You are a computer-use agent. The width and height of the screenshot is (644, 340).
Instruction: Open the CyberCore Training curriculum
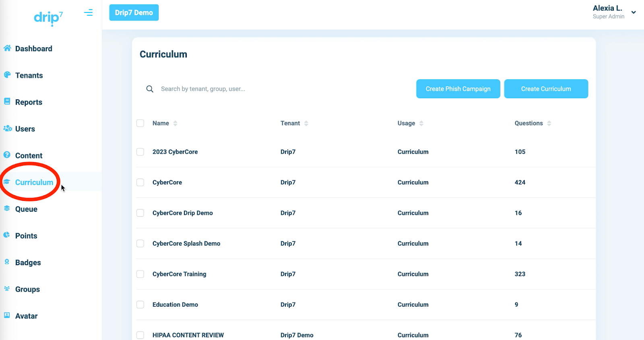pos(180,274)
